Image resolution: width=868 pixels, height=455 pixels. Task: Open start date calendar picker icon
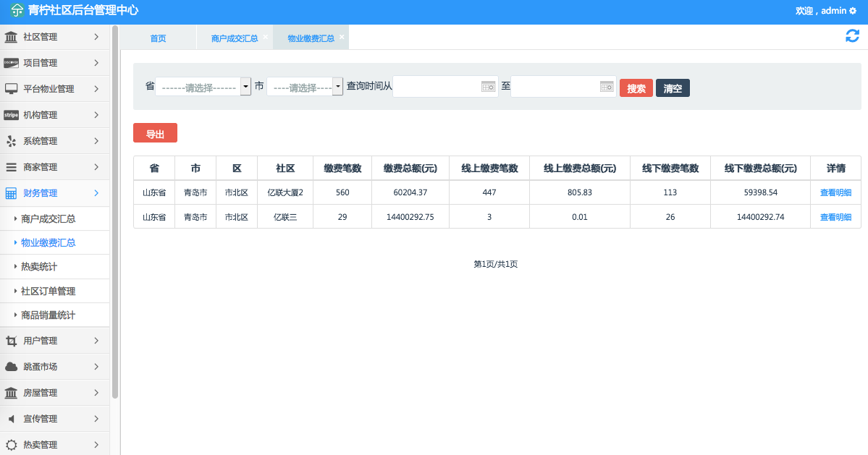(x=488, y=87)
